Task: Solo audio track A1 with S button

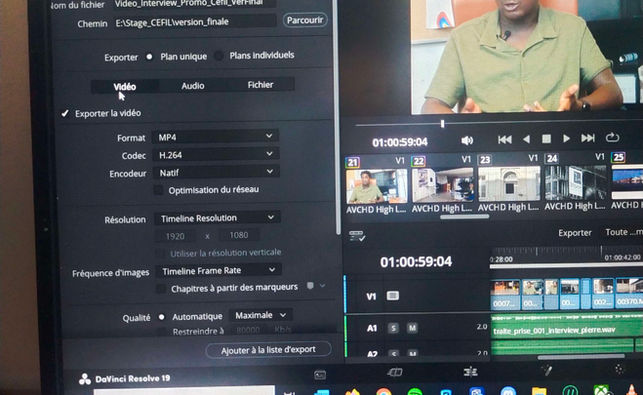Action: [x=393, y=328]
